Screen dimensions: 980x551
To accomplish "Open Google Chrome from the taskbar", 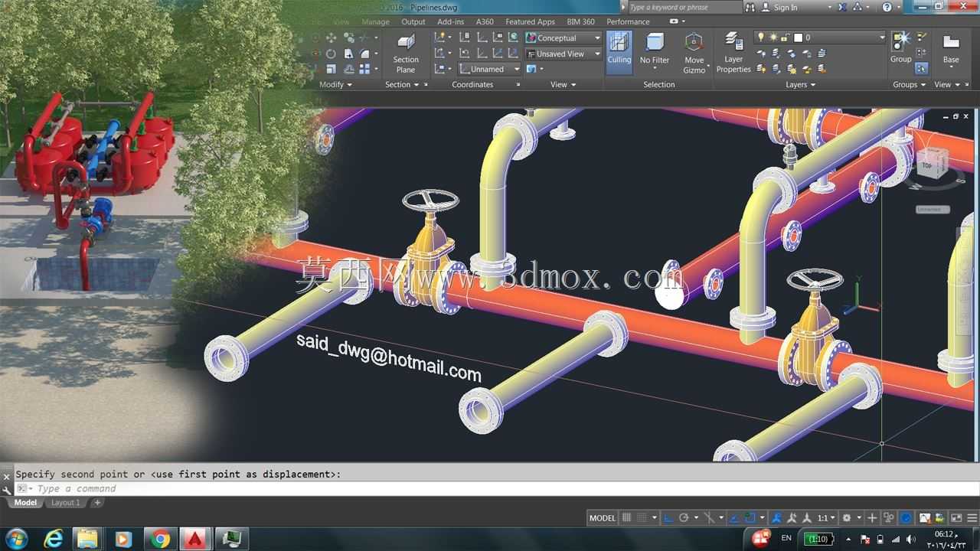I will point(160,539).
